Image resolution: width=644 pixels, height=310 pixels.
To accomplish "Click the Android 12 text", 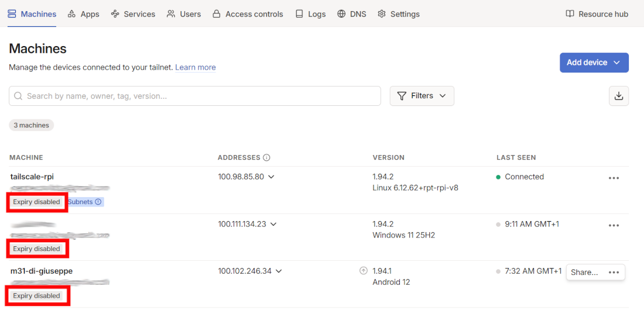I will (391, 282).
